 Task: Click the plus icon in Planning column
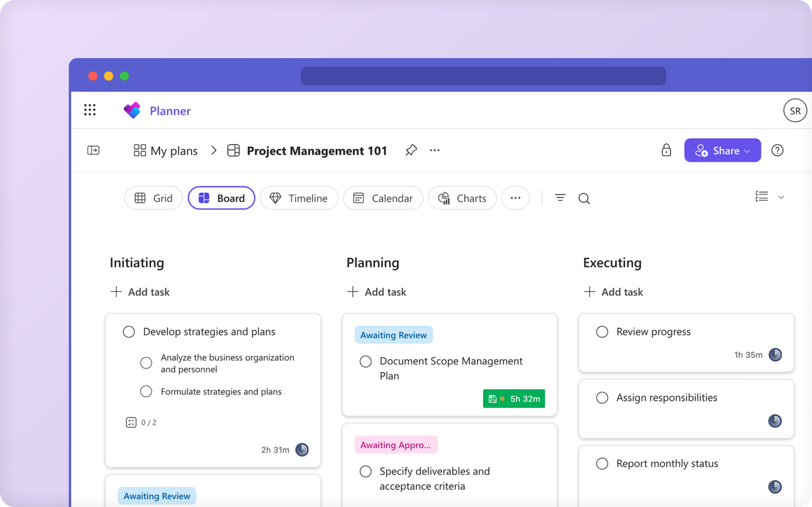point(352,292)
